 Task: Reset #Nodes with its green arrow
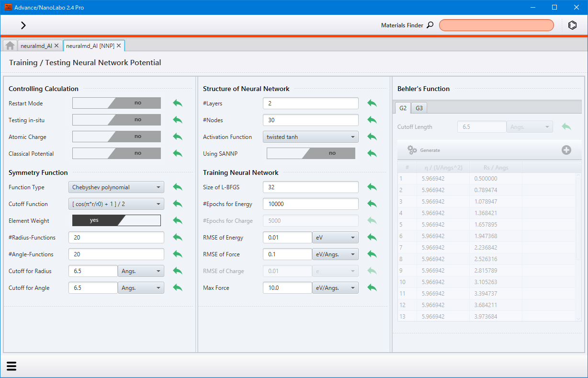[x=372, y=120]
